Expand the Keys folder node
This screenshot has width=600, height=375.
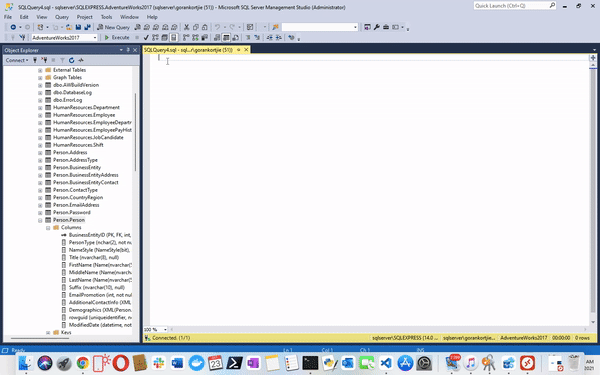click(48, 333)
